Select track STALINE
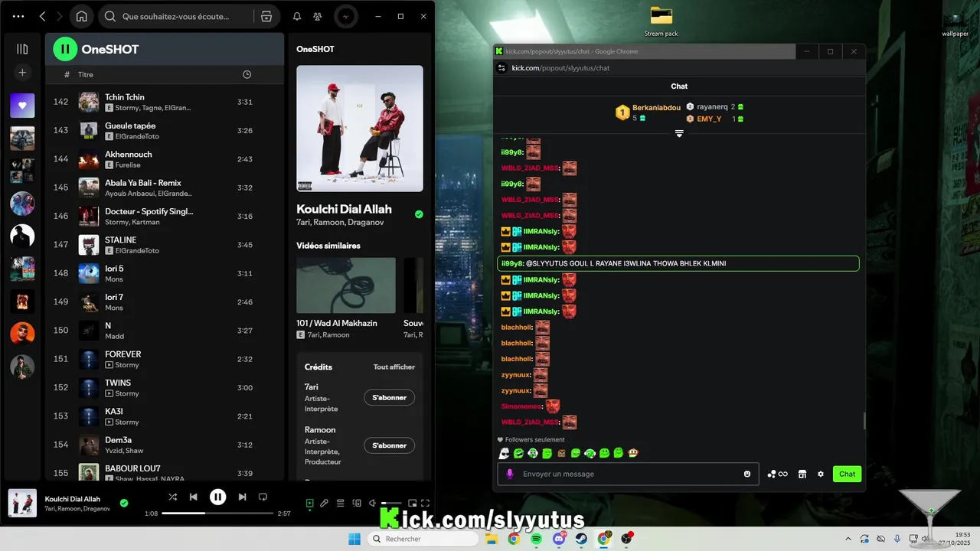 [x=165, y=244]
